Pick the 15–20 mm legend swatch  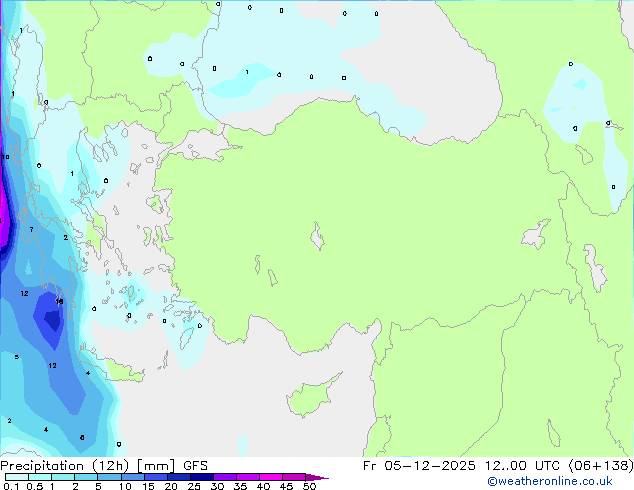point(155,477)
